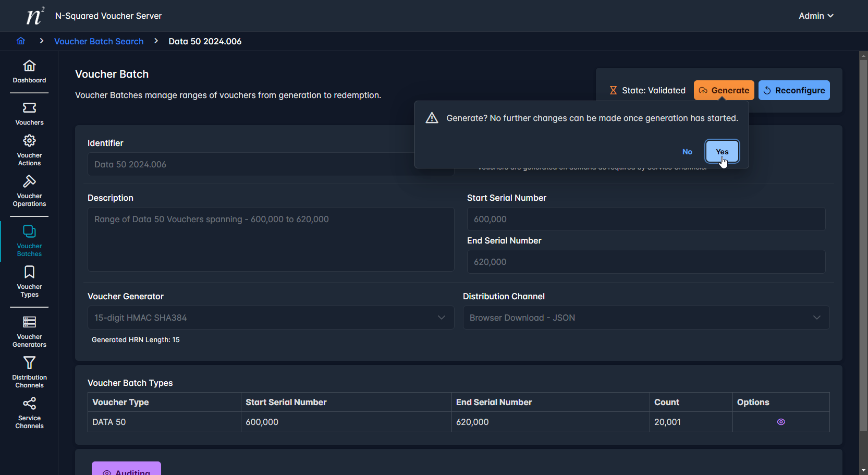Click the Reconfigure button
Screen dimensions: 868x475
[793, 90]
